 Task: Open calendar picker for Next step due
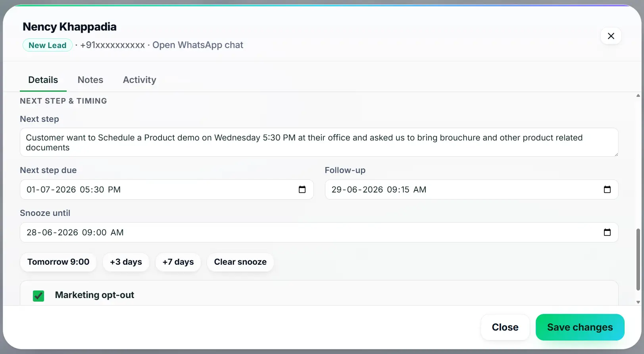(302, 189)
